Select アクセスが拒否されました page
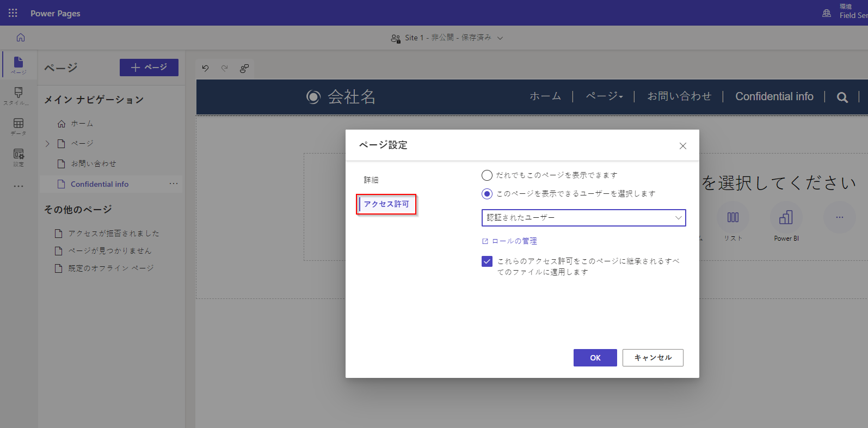The height and width of the screenshot is (428, 868). tap(114, 234)
